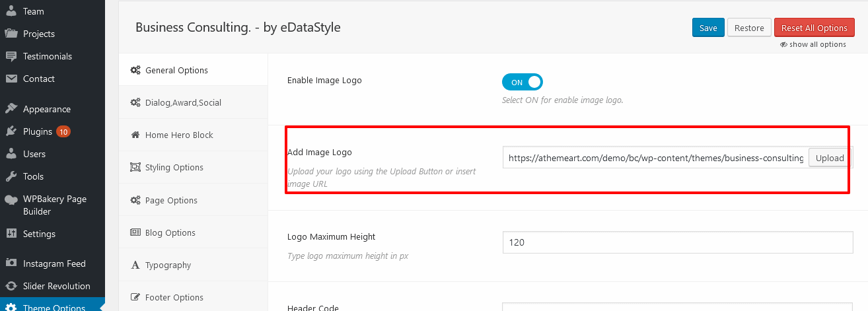Screen dimensions: 868x311
Task: Click the blue Save button
Action: [708, 28]
